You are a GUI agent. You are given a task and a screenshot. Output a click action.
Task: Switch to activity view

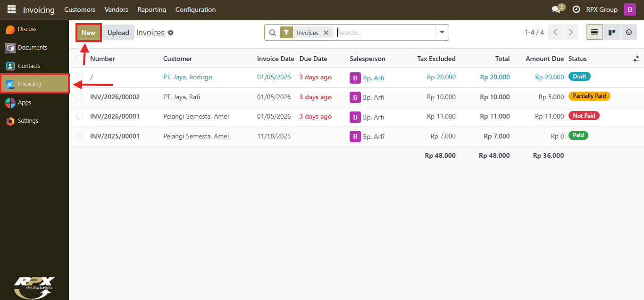pos(629,32)
